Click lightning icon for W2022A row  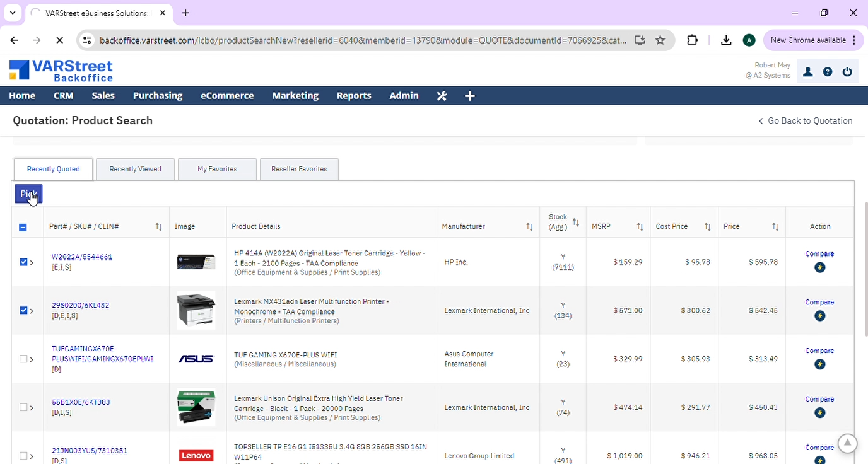tap(819, 267)
